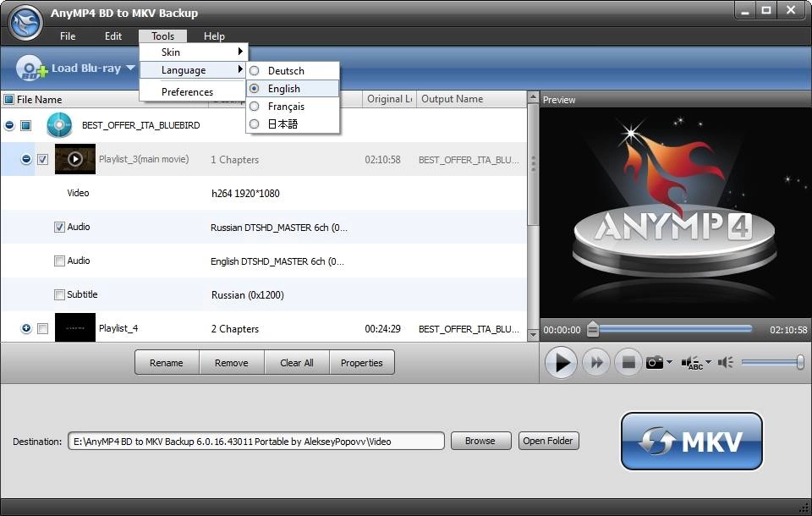Edit the Destination path field
The width and height of the screenshot is (812, 516).
[255, 442]
